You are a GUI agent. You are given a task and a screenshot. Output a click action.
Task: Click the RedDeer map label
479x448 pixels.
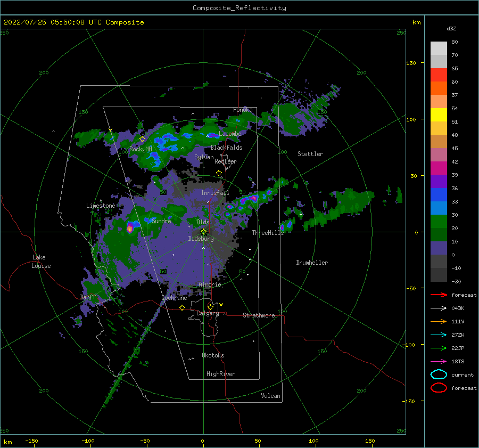pos(226,161)
